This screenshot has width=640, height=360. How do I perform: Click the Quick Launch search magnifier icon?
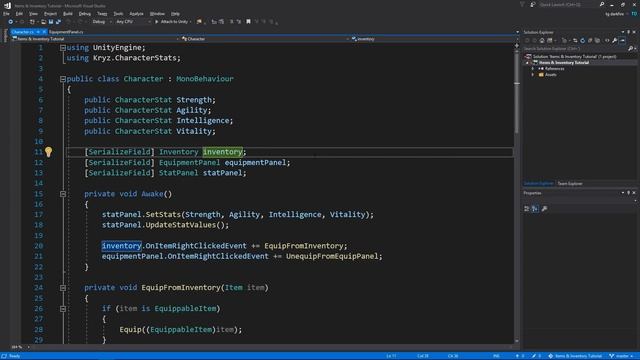point(602,4)
